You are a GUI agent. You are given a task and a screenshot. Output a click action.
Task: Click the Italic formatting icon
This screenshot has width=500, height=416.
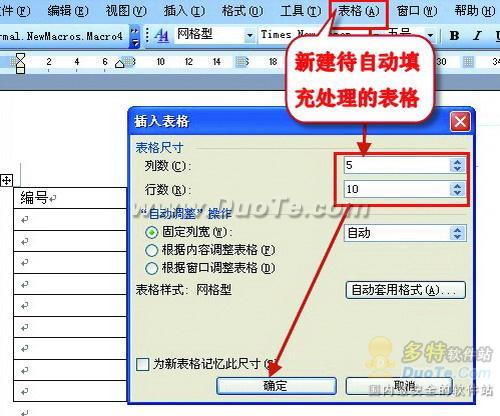point(478,35)
